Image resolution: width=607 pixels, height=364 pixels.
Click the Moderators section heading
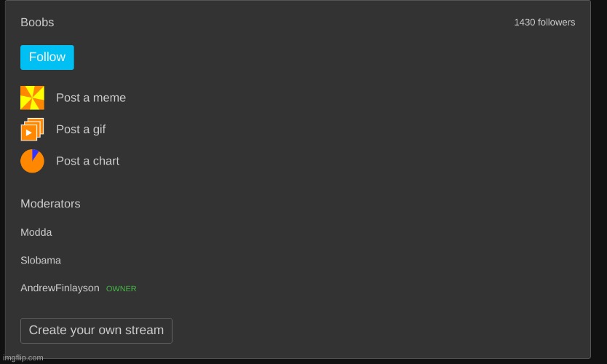50,204
